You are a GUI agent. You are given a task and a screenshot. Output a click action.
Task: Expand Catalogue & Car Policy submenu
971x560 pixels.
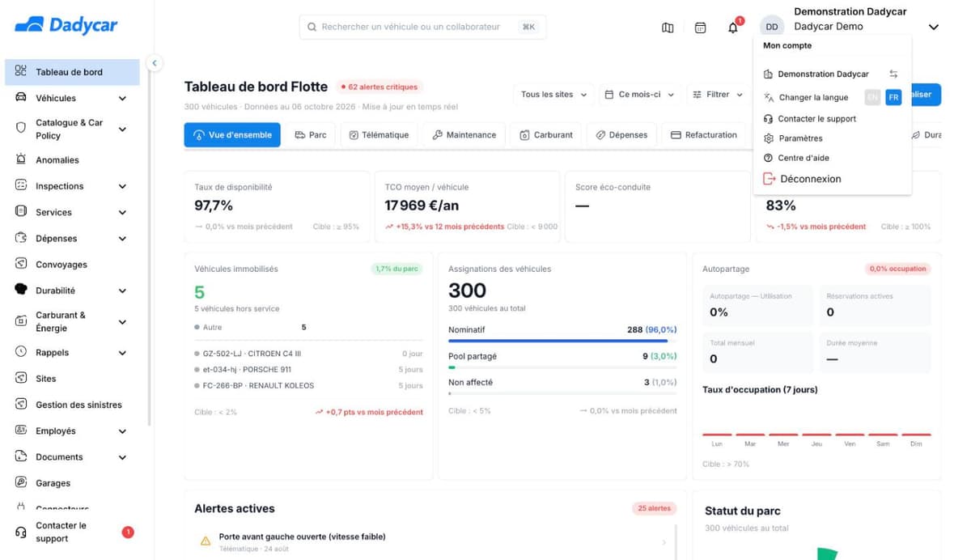tap(122, 129)
